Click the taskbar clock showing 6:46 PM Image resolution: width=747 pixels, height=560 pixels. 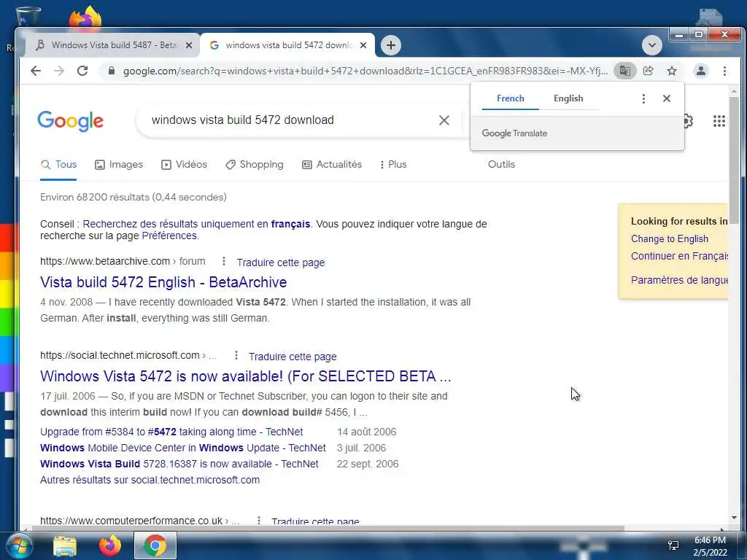point(710,546)
